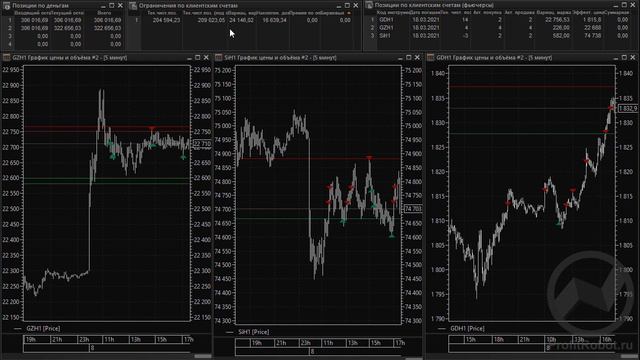The image size is (640, 360).
Task: Close the GZH1 chart window
Action: click(206, 58)
